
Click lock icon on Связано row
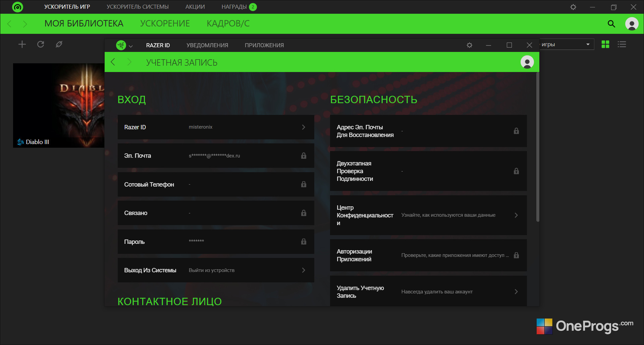(304, 213)
